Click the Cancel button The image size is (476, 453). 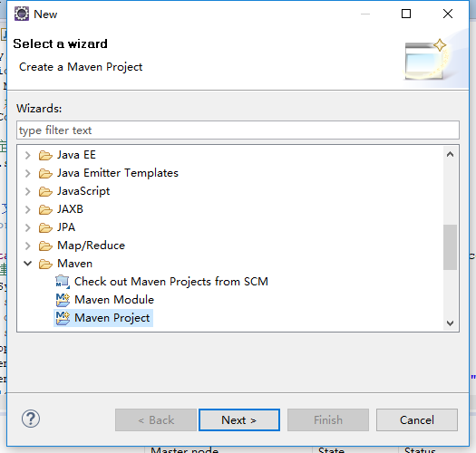pos(417,419)
